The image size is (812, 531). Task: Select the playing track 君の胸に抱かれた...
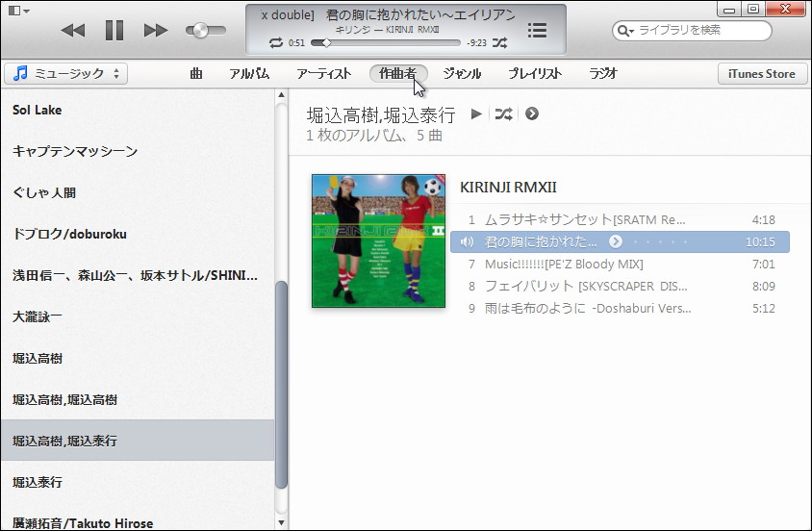(x=620, y=241)
